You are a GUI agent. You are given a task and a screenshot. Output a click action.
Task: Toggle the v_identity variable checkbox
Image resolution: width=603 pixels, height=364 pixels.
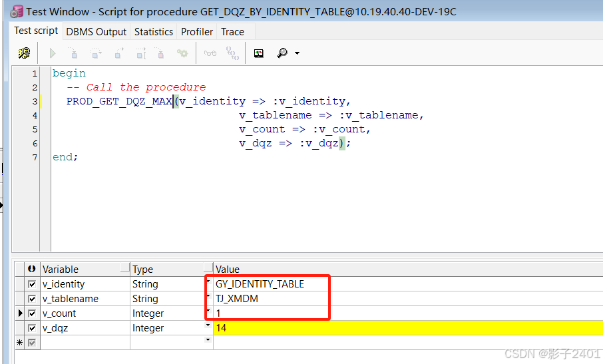click(32, 284)
